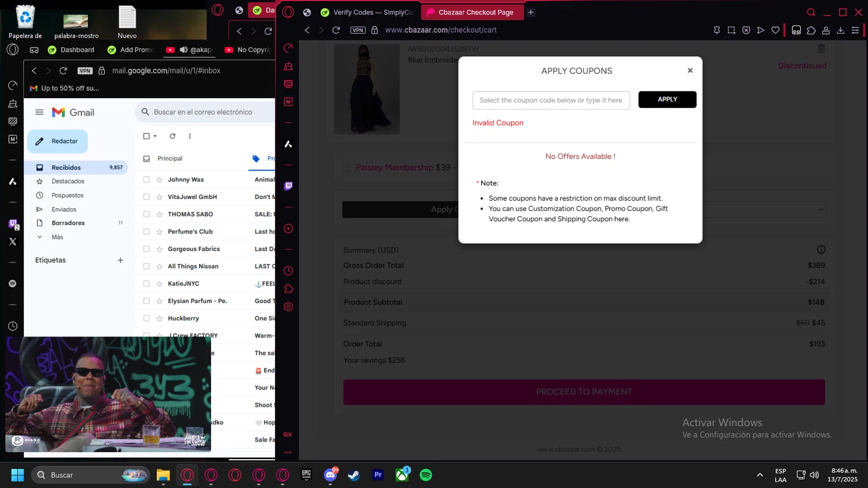Open Gmail main menu hamburger

point(39,112)
